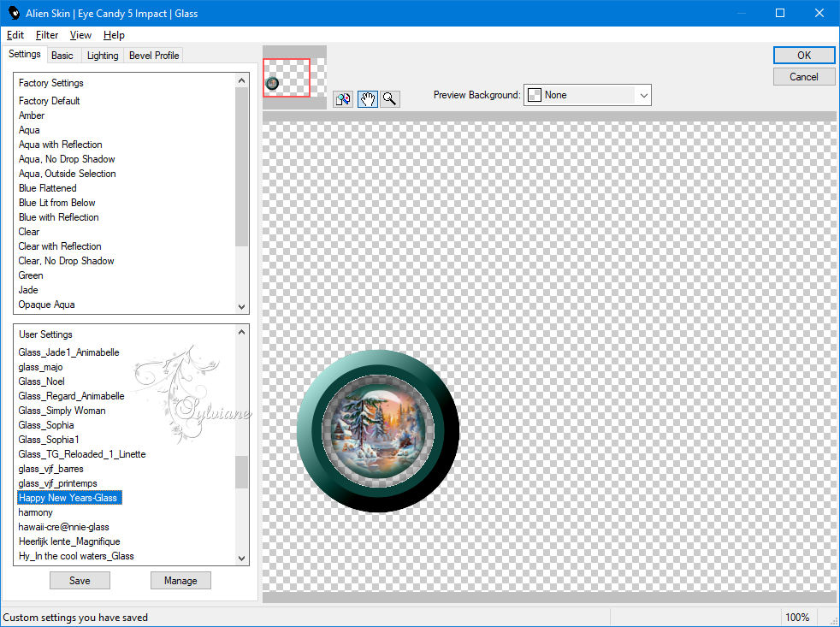Open the Help menu

point(114,35)
